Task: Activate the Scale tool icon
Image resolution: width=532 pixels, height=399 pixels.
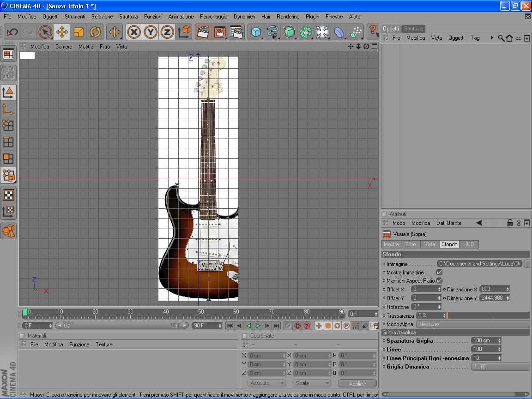Action: coord(79,32)
